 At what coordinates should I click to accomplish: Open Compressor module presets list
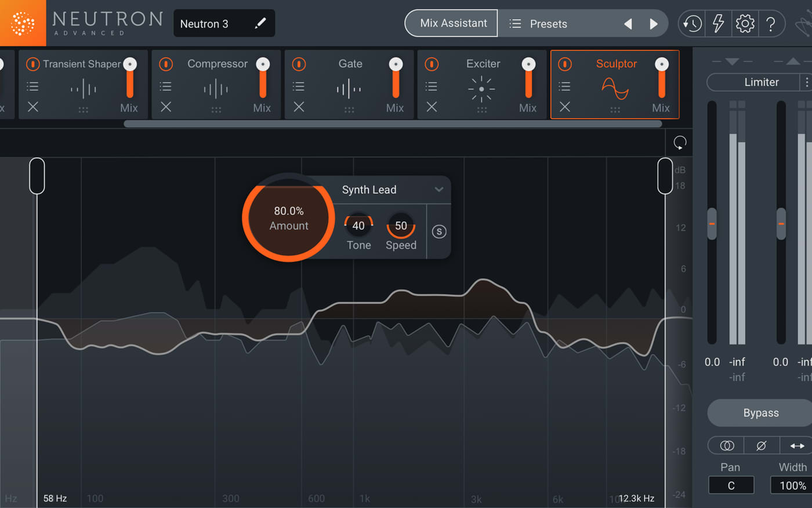[x=166, y=86]
